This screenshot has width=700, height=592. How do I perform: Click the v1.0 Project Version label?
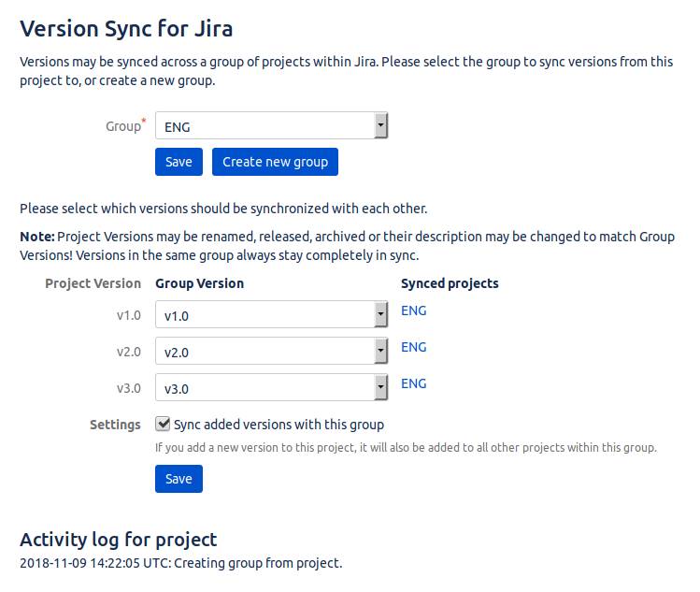(x=128, y=316)
